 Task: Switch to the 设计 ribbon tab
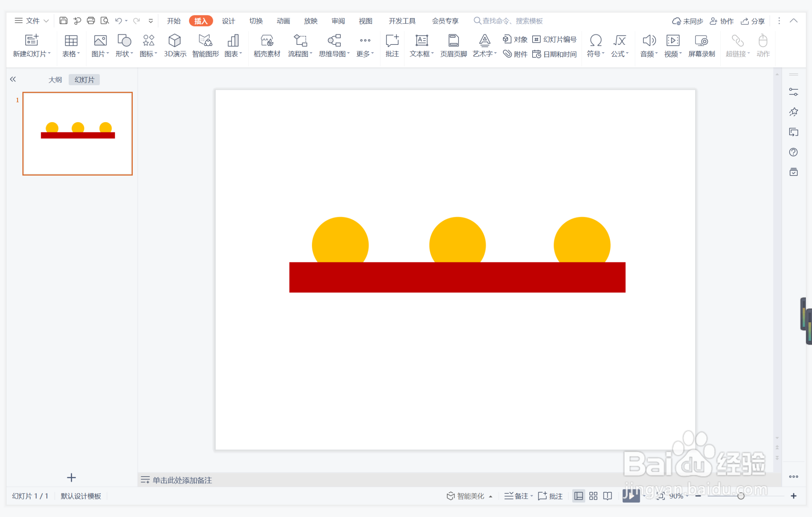(228, 21)
